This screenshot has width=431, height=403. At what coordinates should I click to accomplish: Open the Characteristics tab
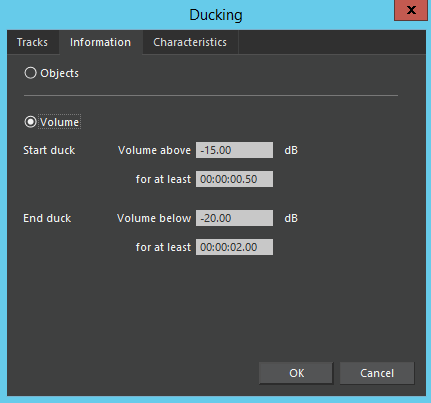click(x=190, y=42)
